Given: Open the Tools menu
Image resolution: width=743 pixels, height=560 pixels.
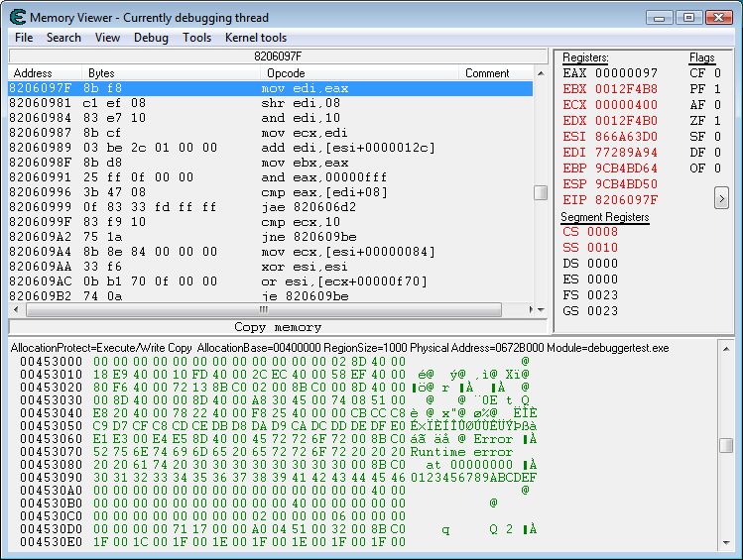Looking at the screenshot, I should (196, 38).
